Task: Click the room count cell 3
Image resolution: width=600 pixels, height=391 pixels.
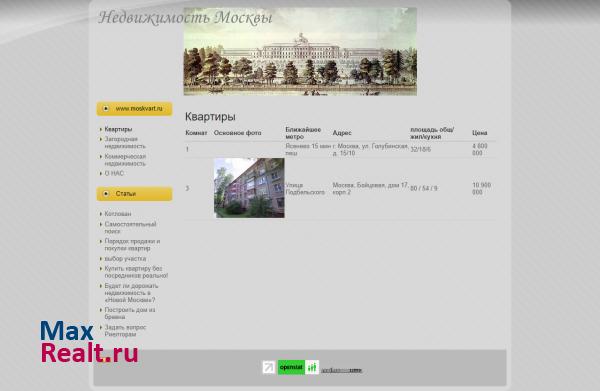Action: 187,189
